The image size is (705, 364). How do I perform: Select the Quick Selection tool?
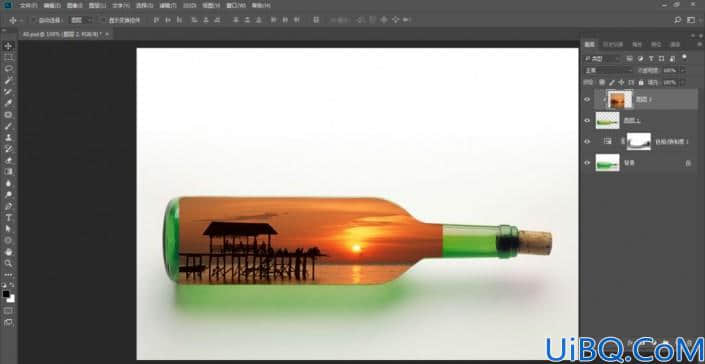(8, 80)
